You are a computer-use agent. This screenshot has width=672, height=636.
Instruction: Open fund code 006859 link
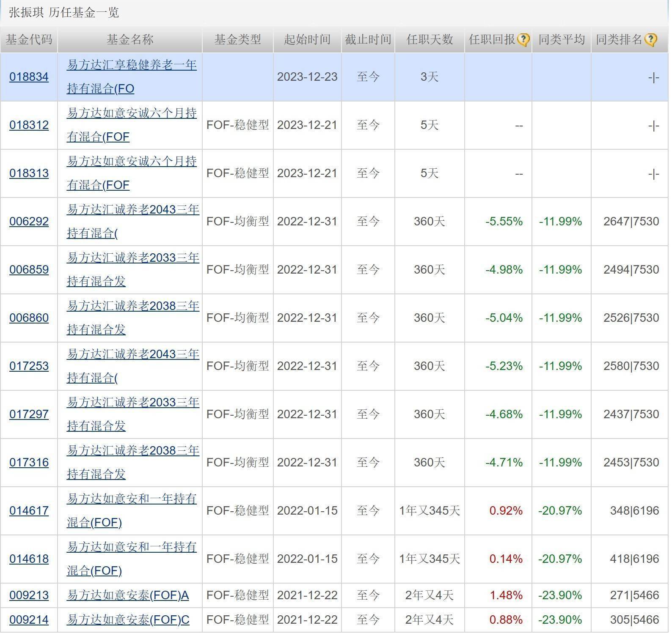click(29, 270)
